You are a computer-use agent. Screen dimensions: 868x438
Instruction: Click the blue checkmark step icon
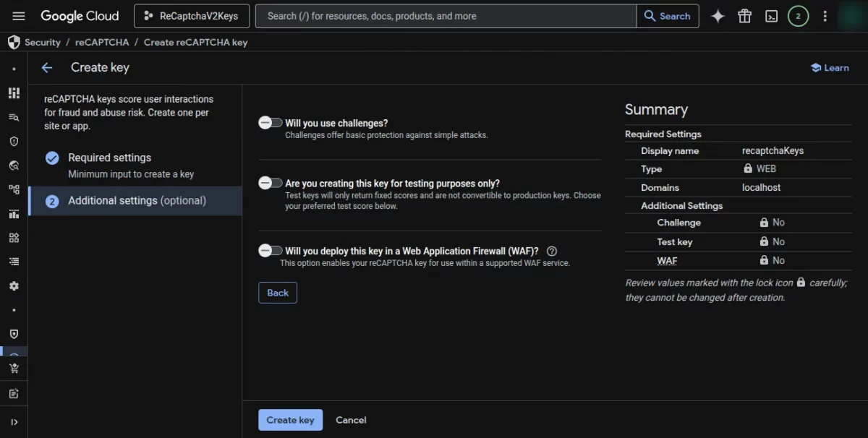[52, 158]
